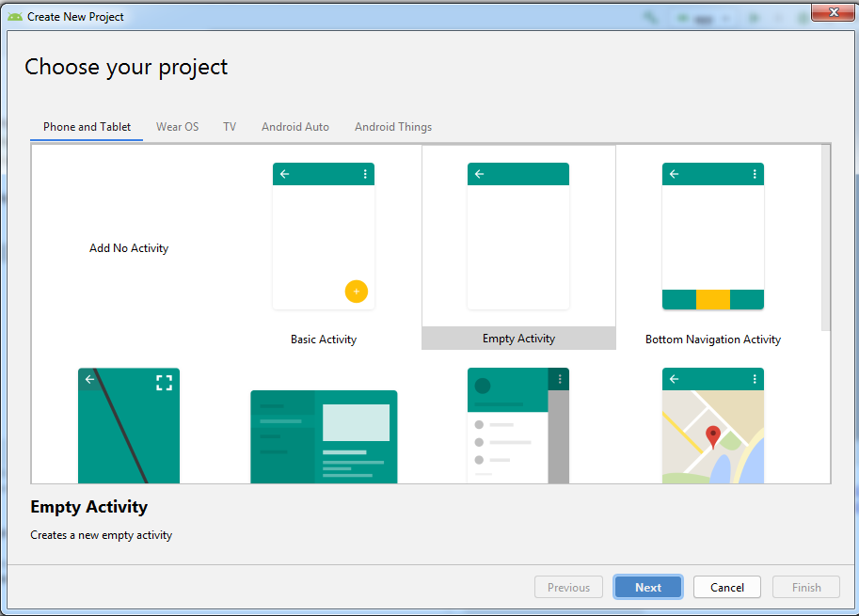The width and height of the screenshot is (859, 616).
Task: Click the back arrow in Bottom Navigation preview
Action: coord(675,174)
